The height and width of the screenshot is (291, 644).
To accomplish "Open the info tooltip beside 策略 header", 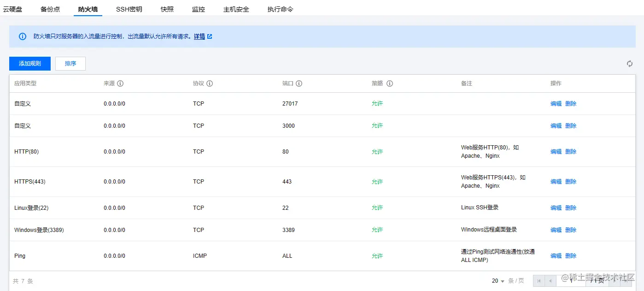I will [x=390, y=83].
